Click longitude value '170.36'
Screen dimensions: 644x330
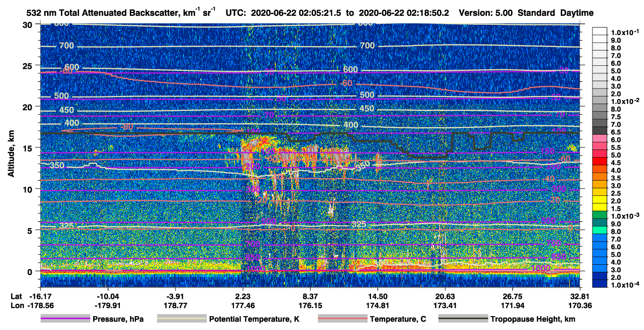pos(580,305)
